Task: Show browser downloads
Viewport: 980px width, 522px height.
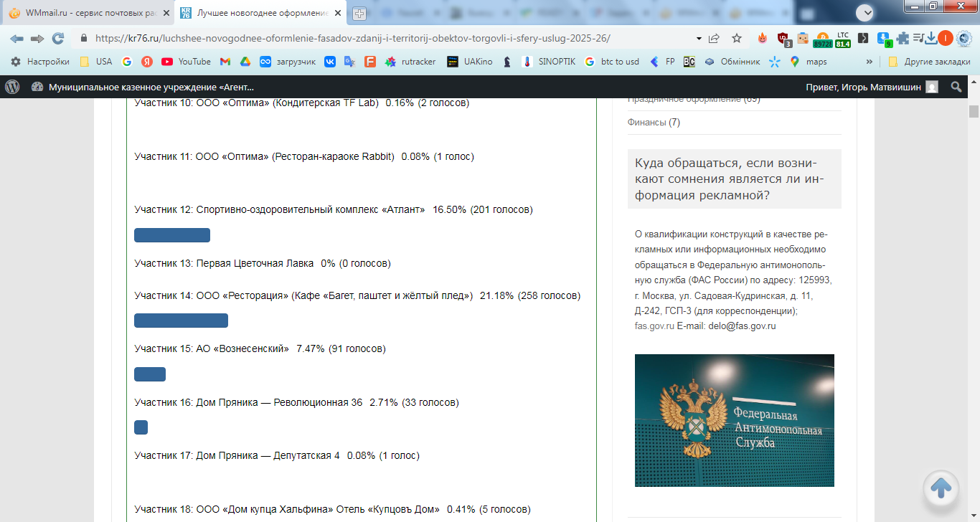Action: tap(932, 38)
